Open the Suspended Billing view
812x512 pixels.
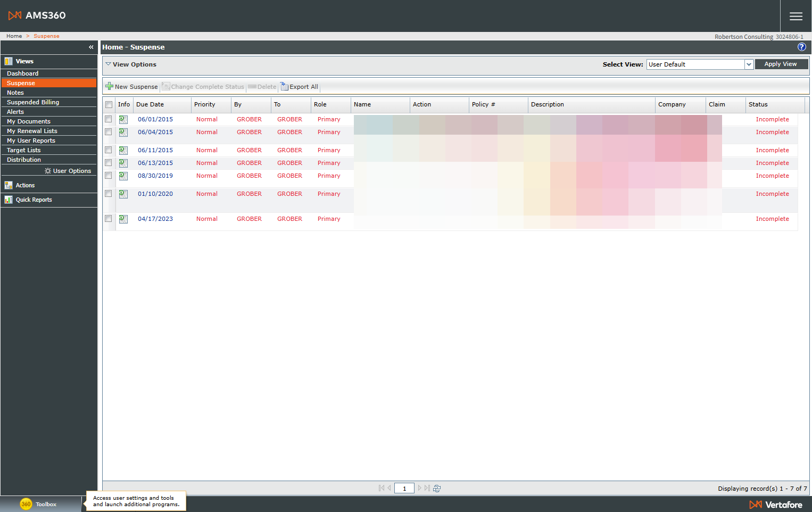[49, 102]
